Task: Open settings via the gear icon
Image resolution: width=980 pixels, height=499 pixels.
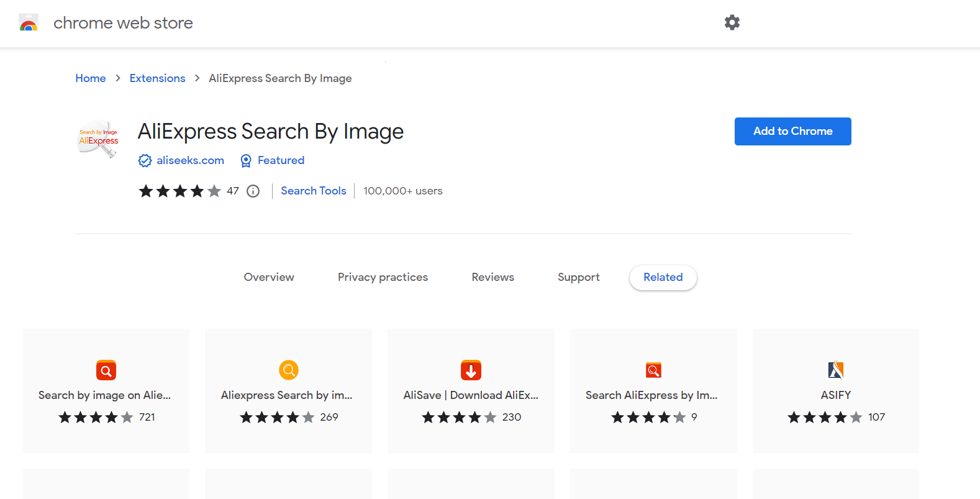Action: point(732,22)
